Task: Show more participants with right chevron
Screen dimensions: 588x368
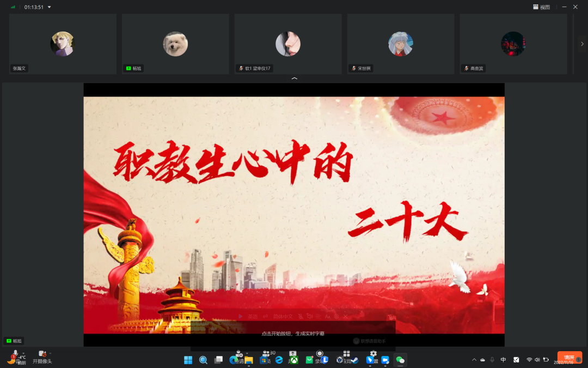Action: 582,44
